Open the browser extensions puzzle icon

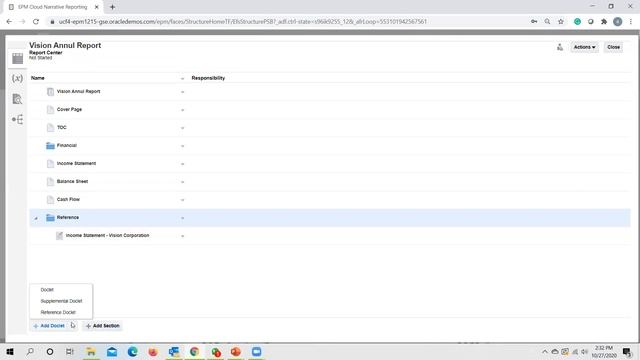(x=604, y=22)
